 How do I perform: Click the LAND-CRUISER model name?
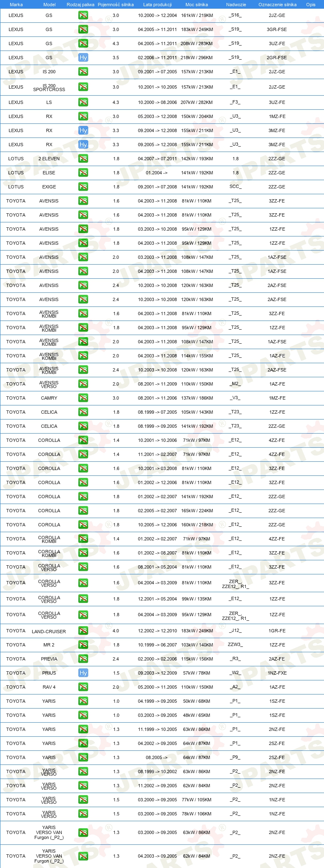(49, 632)
